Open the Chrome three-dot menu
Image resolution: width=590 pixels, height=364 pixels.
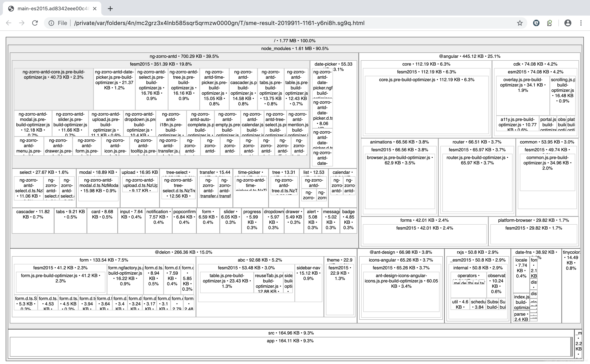[x=581, y=23]
